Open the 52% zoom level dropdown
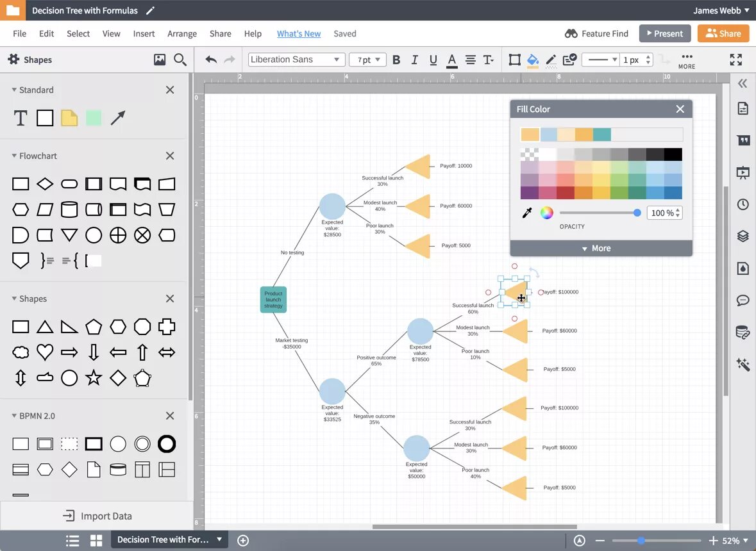Screen dimensions: 756x551 point(735,540)
